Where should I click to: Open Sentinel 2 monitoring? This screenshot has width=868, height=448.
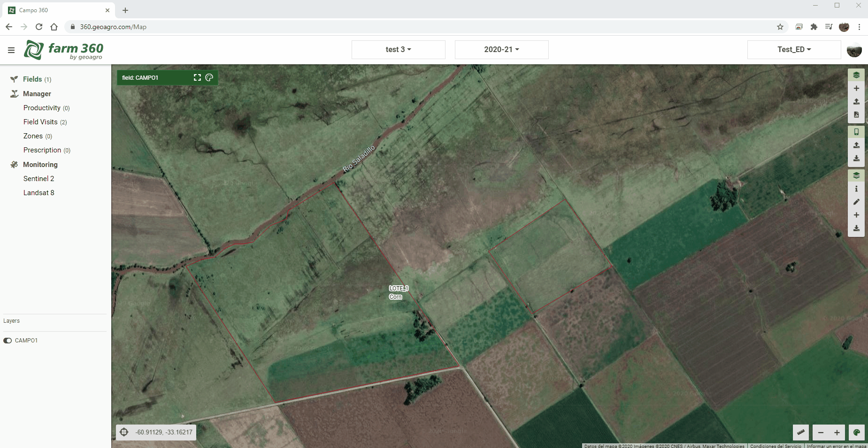pos(38,179)
